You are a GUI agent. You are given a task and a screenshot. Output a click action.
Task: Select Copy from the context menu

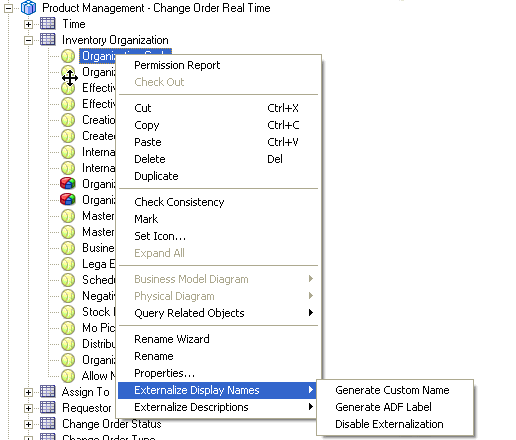pos(147,125)
